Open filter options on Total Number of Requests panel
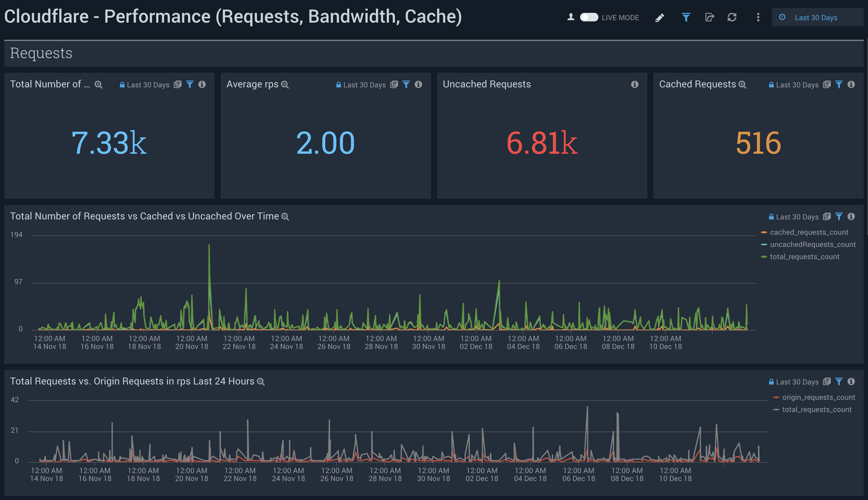This screenshot has width=868, height=500. [190, 84]
